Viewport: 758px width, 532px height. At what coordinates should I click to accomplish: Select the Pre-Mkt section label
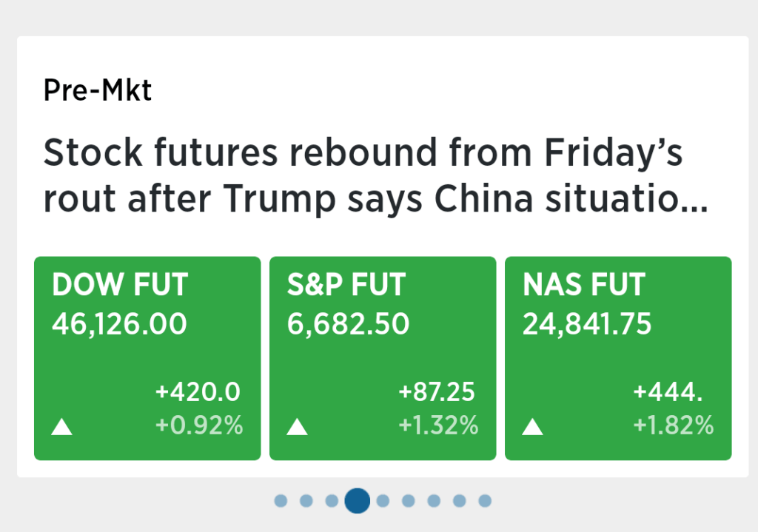[x=98, y=90]
